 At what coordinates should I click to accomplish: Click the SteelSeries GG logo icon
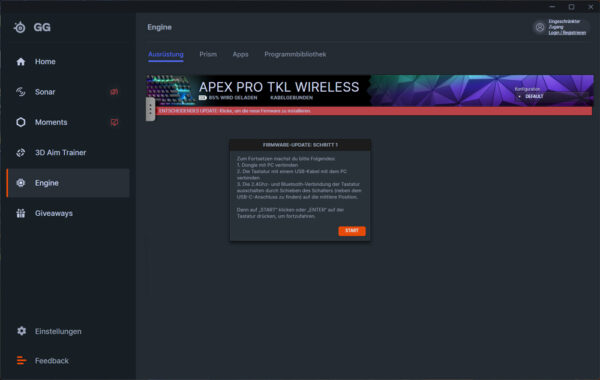click(20, 27)
